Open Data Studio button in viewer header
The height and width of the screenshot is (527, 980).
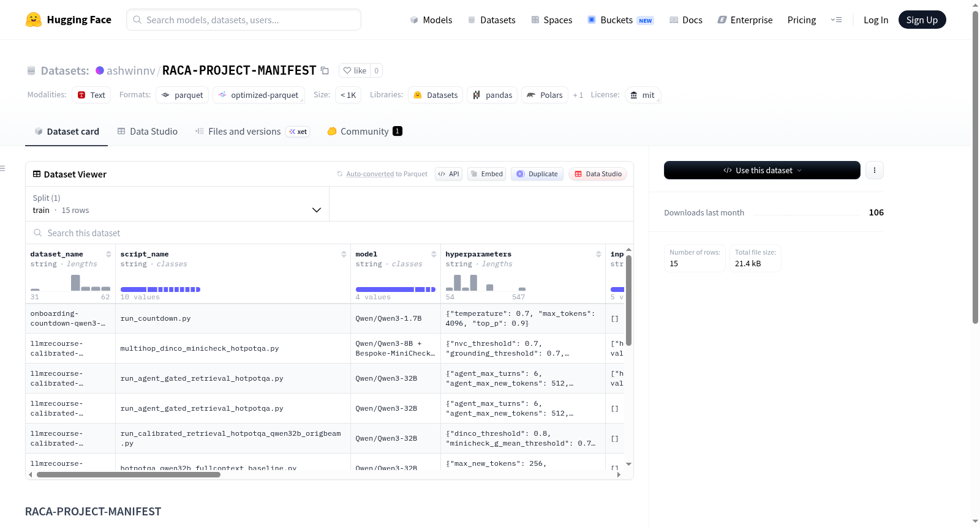point(598,174)
